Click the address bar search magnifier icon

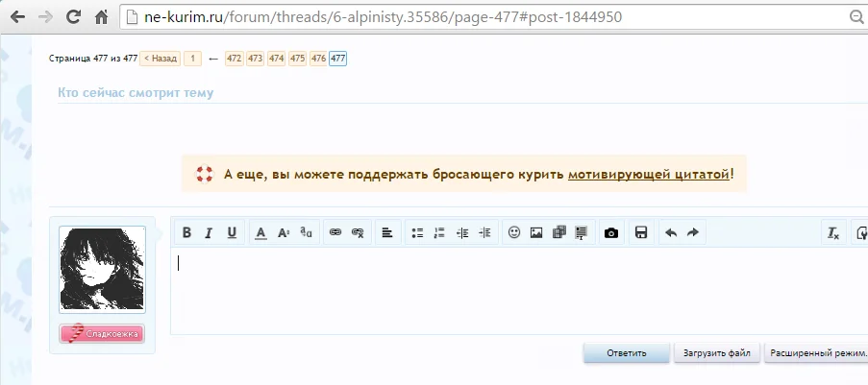click(857, 17)
